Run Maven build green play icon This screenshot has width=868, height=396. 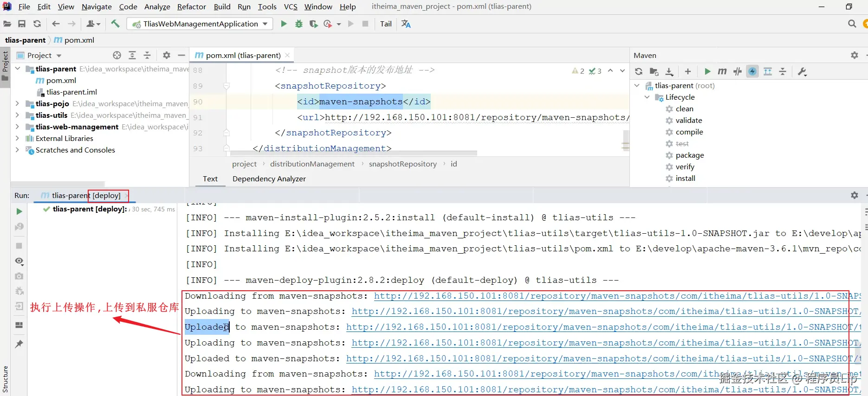point(707,71)
